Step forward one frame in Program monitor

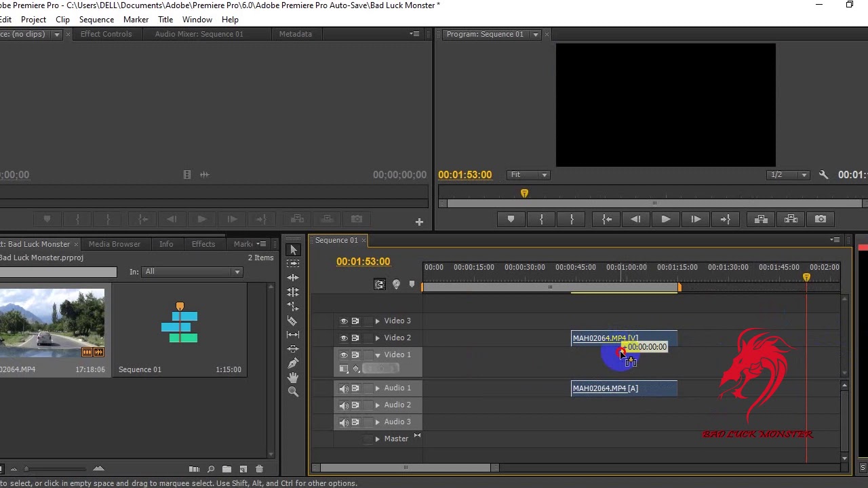tap(696, 219)
